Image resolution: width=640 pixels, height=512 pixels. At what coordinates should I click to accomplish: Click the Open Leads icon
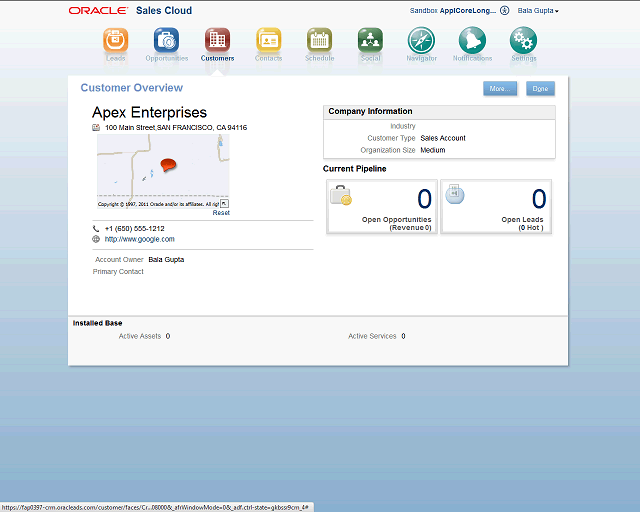pos(455,194)
